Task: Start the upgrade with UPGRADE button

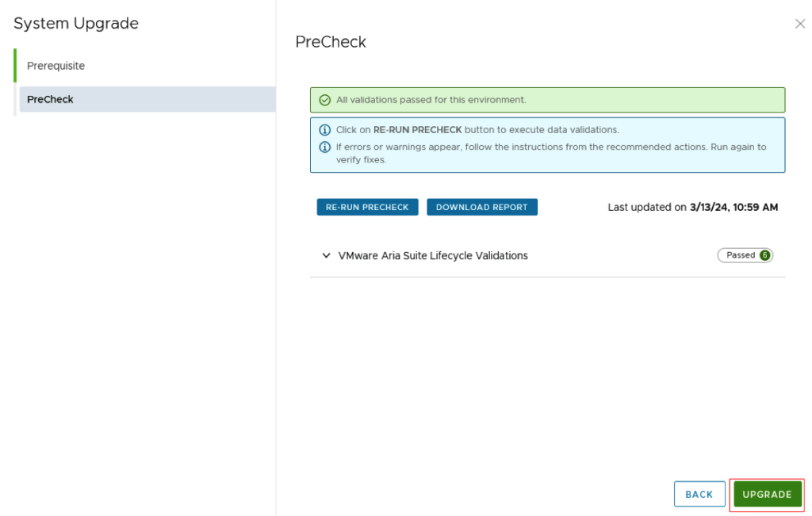Action: click(x=767, y=494)
